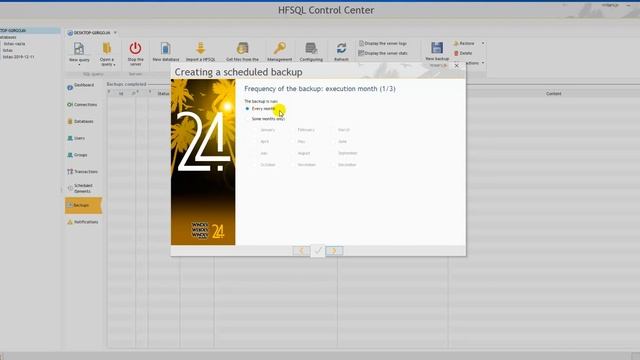Viewport: 640px width, 360px height.
Task: Check the May month checkbox
Action: [293, 142]
